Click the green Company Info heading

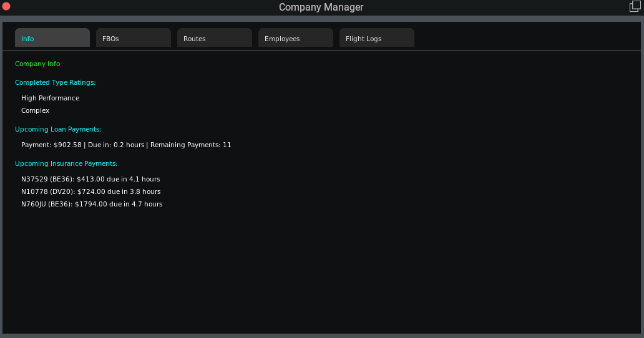point(37,64)
